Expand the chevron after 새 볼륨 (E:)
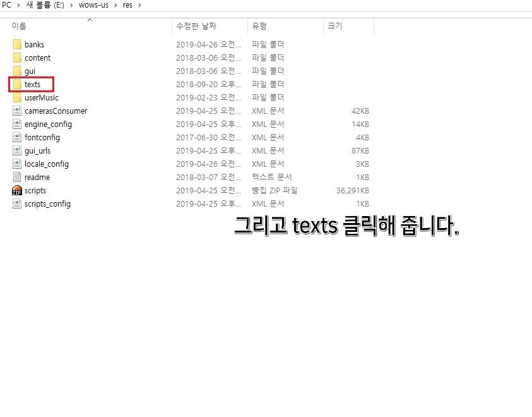This screenshot has height=417, width=532. 71,5
